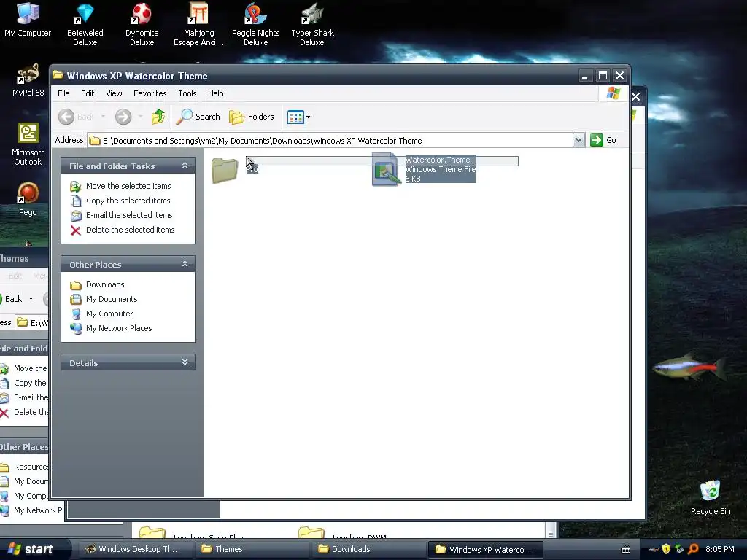The height and width of the screenshot is (560, 747).
Task: Click the Back arrow in Watercolor window
Action: coord(66,117)
